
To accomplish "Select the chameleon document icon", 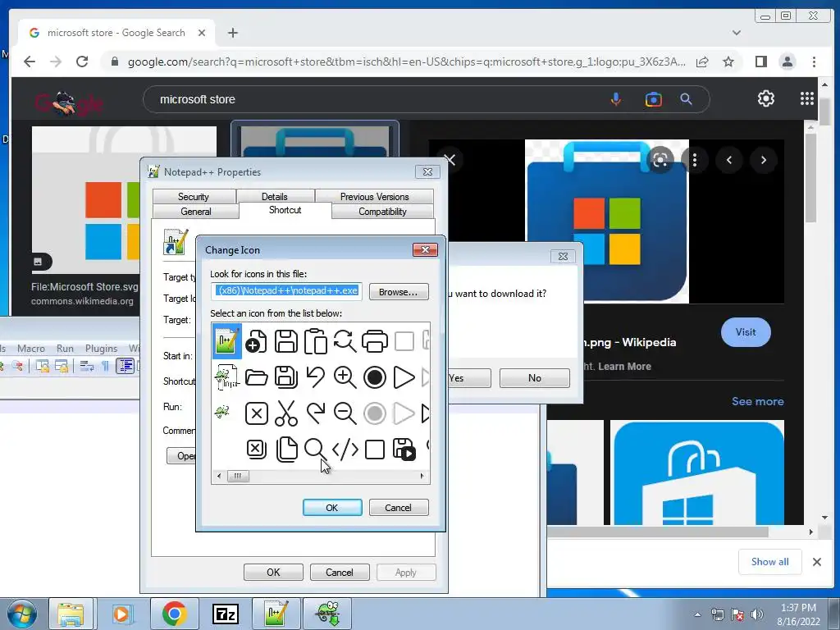I will pos(227,377).
